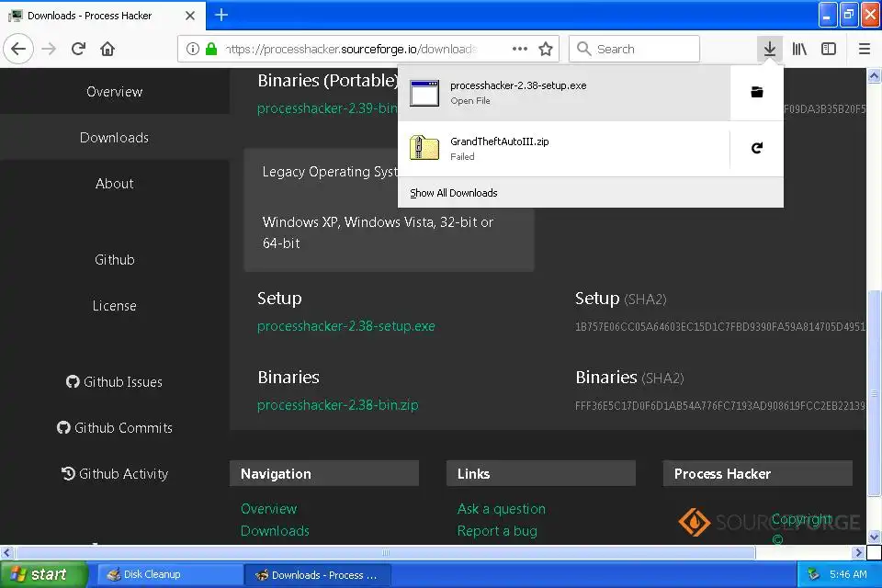Click the processhacker-2.39-bin portable link
The width and height of the screenshot is (882, 588).
327,108
